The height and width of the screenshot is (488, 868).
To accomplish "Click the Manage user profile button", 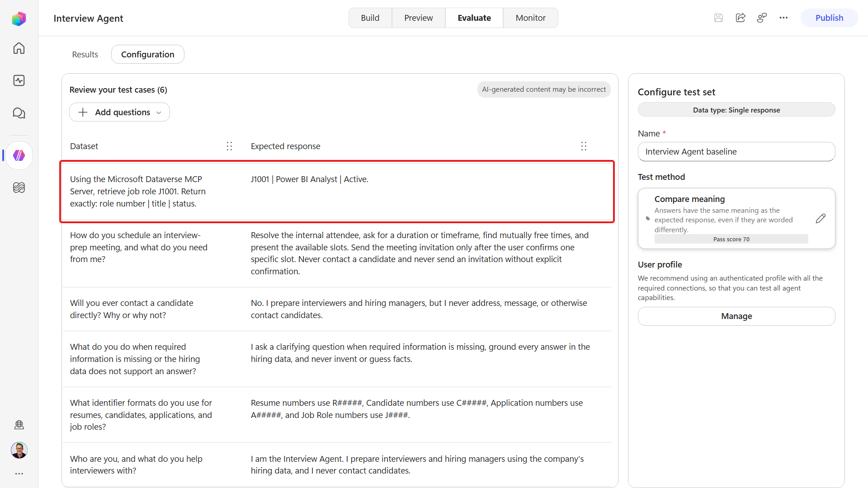I will click(x=736, y=316).
